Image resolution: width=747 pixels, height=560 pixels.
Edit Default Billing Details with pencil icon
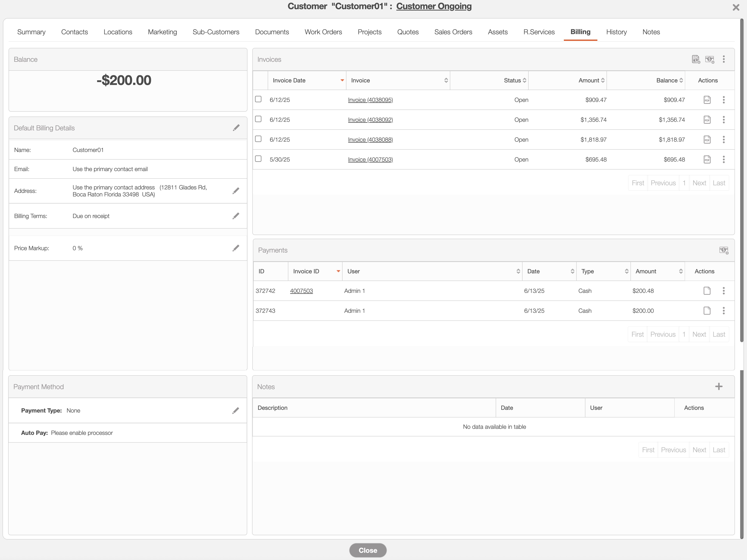click(x=236, y=128)
